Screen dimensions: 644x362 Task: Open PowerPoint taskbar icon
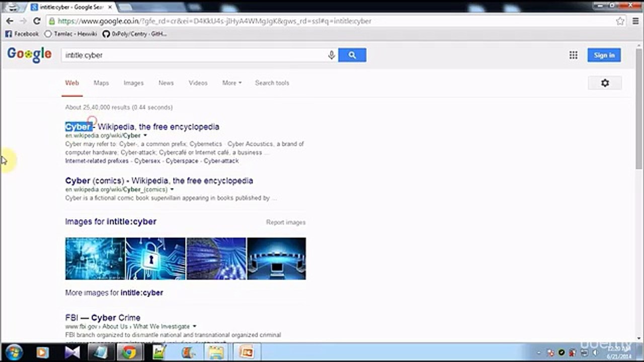tap(247, 352)
